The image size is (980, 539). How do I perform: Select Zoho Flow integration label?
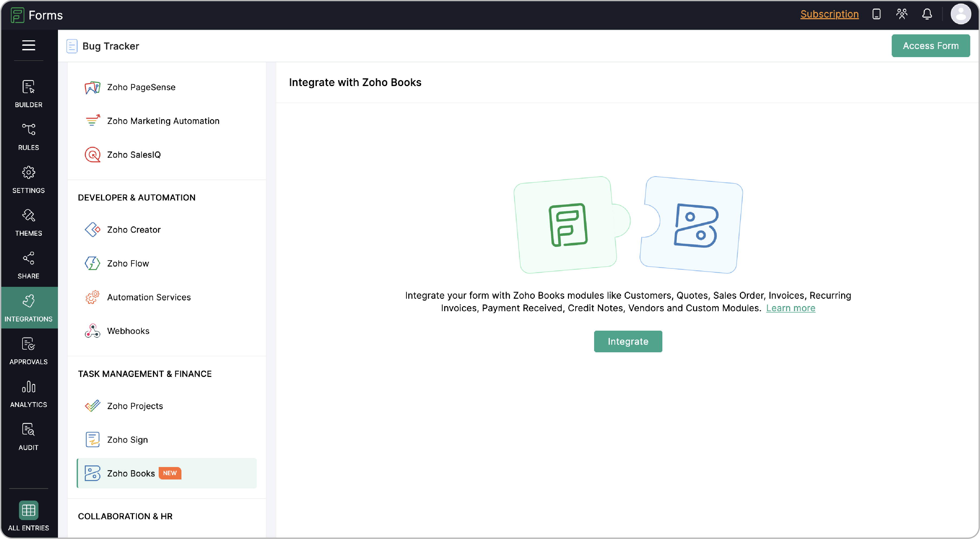pos(128,264)
